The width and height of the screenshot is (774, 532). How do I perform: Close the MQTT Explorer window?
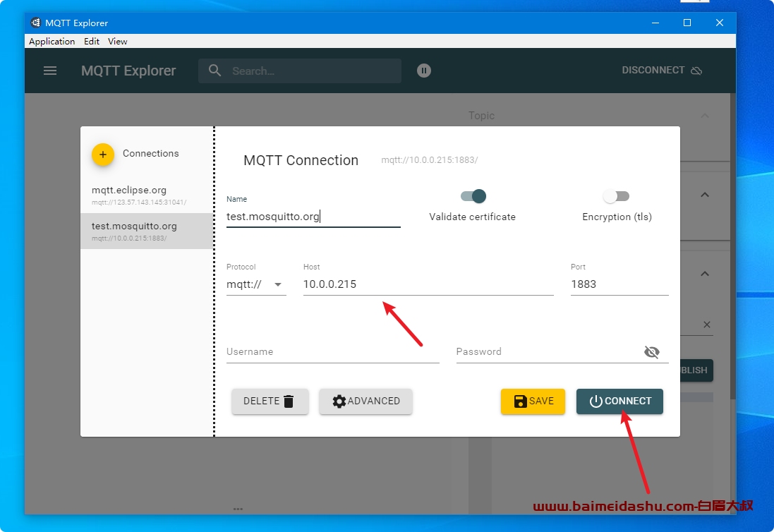(719, 23)
